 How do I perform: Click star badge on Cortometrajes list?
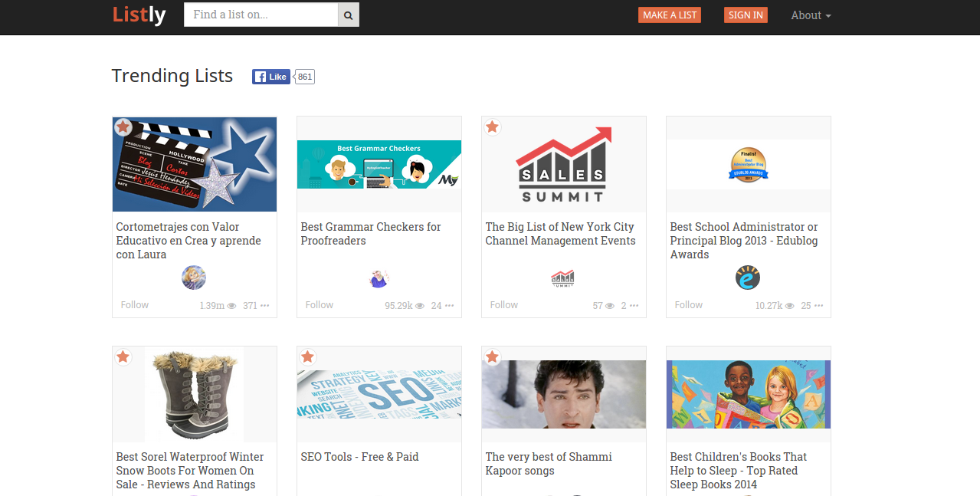123,127
